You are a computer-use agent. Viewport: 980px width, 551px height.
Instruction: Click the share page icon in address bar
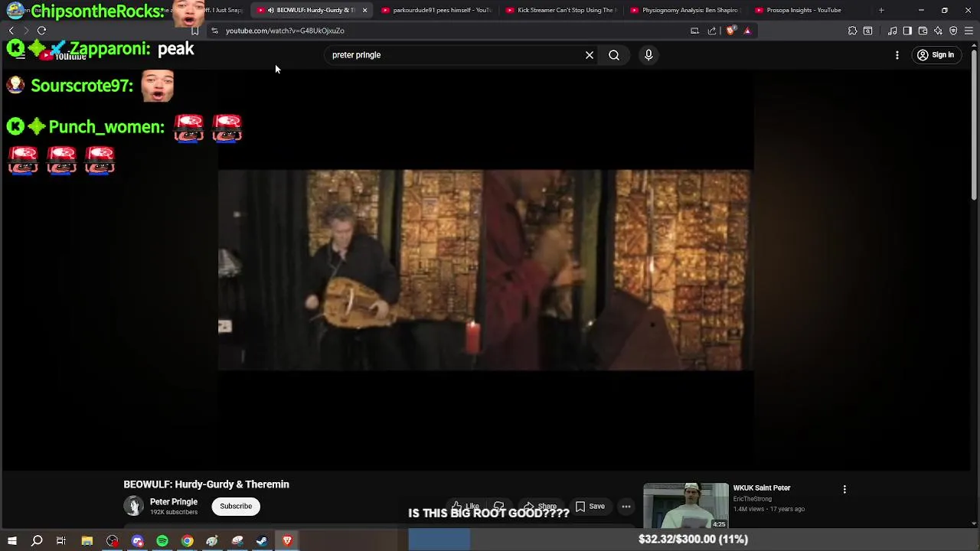point(712,31)
